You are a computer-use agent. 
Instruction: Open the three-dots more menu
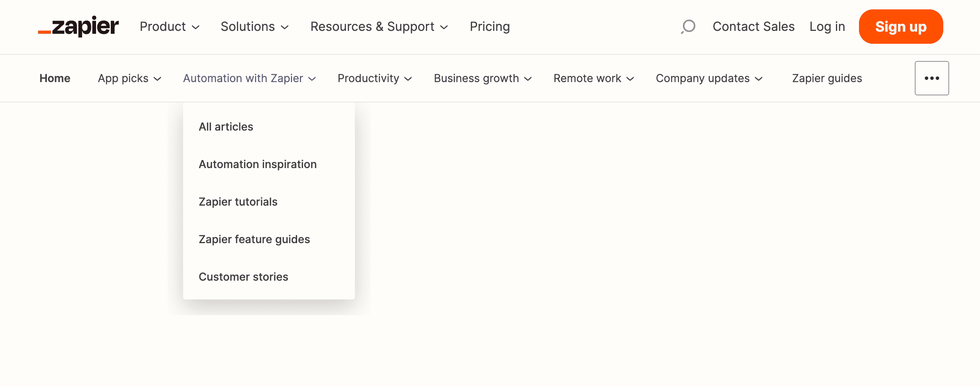pyautogui.click(x=932, y=78)
